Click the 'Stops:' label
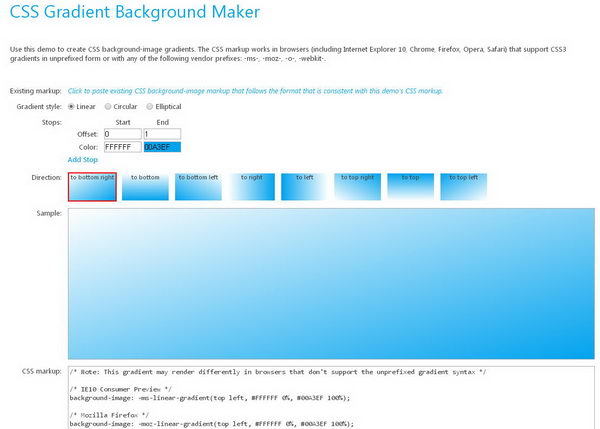The image size is (600, 429). pyautogui.click(x=52, y=122)
